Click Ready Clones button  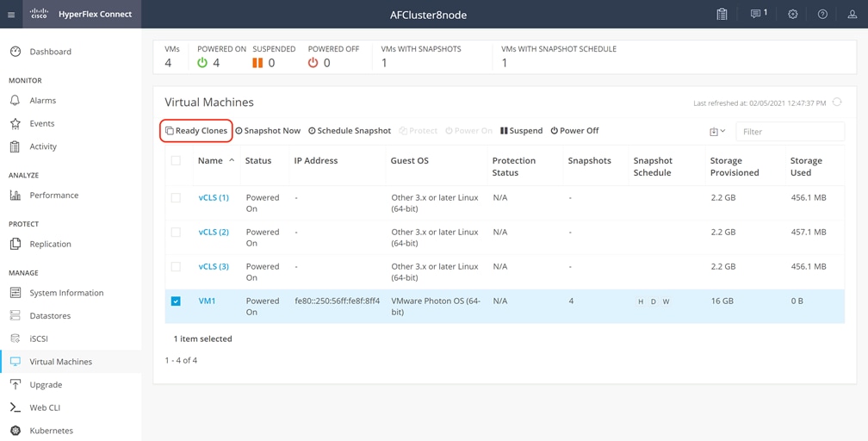196,131
